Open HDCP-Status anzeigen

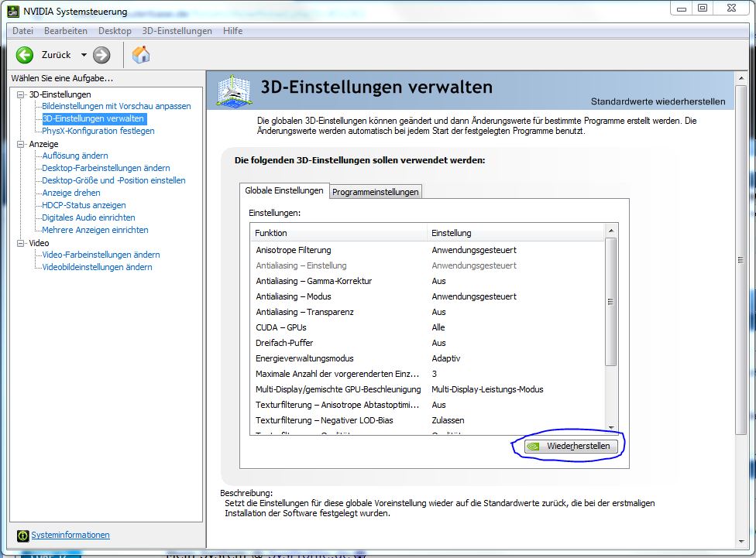pos(84,205)
